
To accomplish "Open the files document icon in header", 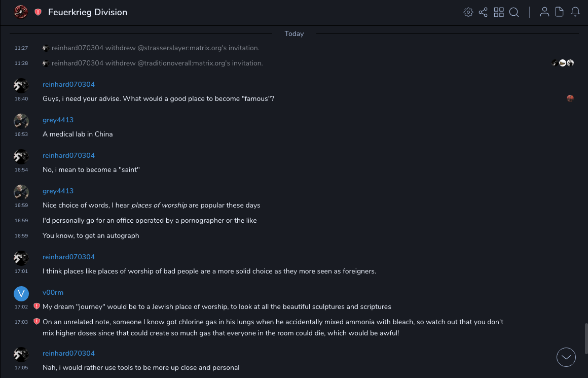I will pyautogui.click(x=560, y=12).
